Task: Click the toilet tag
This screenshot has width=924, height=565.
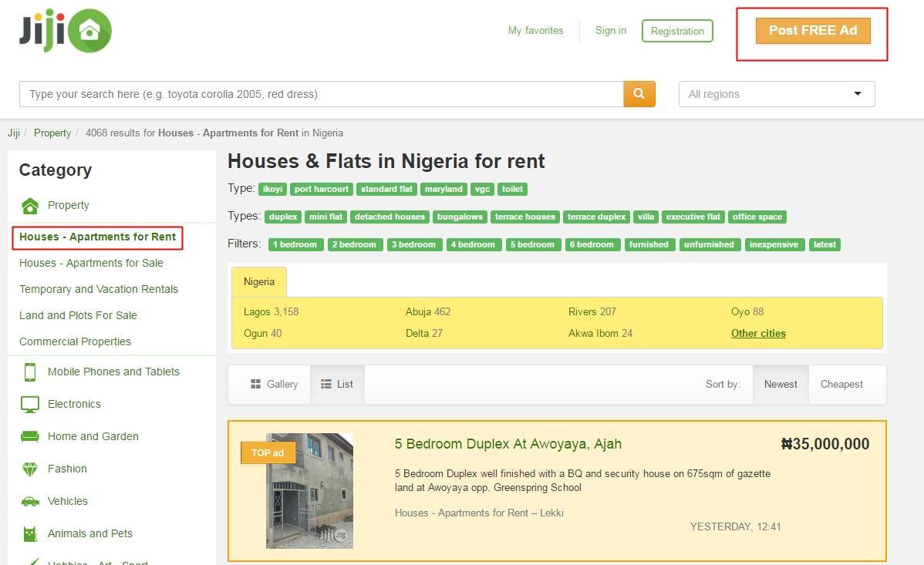Action: click(x=512, y=189)
